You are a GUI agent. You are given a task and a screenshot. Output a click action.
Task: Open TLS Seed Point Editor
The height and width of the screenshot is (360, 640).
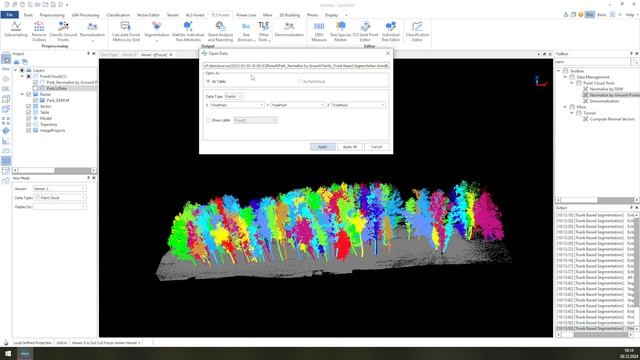365,31
